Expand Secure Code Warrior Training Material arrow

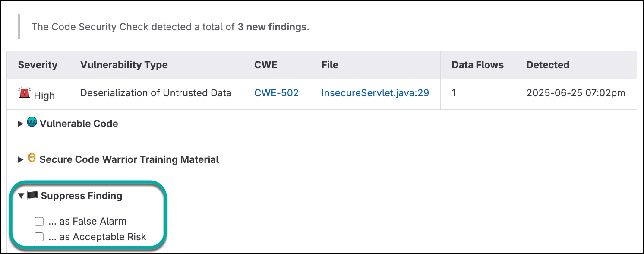[x=20, y=160]
